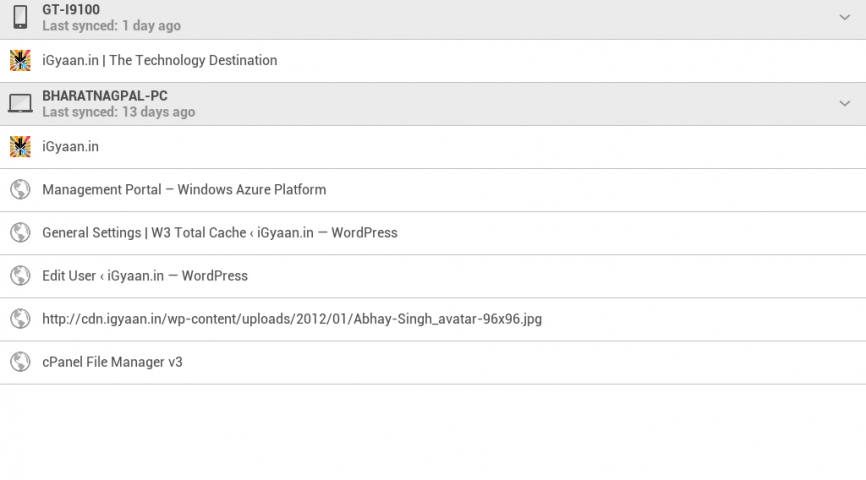Collapse the GT-I9100 device section chevron

coord(844,17)
